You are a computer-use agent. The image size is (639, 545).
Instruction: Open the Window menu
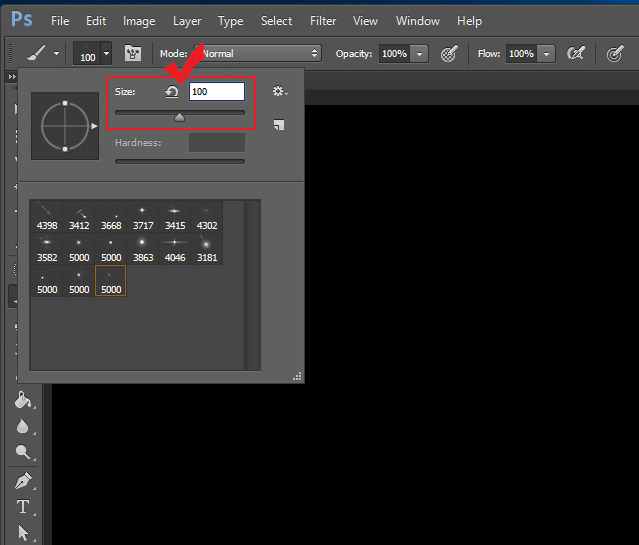pos(418,21)
